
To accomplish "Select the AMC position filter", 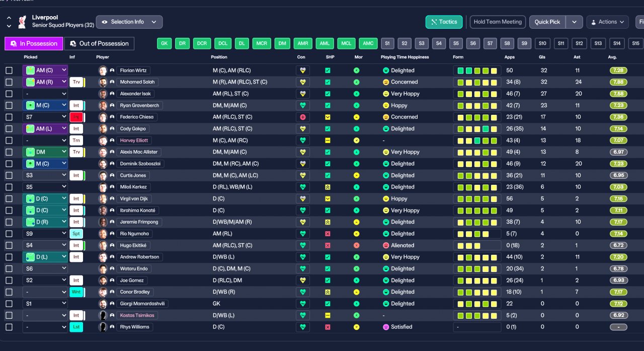I will pos(368,43).
